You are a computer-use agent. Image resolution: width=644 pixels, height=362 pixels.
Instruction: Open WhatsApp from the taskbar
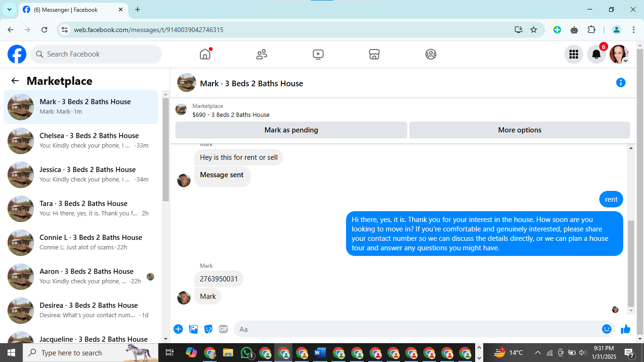pos(247,353)
